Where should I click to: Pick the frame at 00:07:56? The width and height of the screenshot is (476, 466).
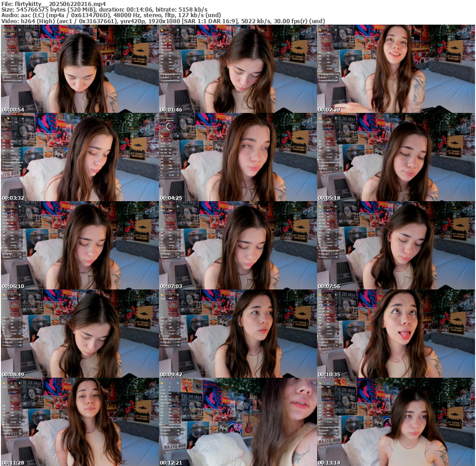pos(396,245)
